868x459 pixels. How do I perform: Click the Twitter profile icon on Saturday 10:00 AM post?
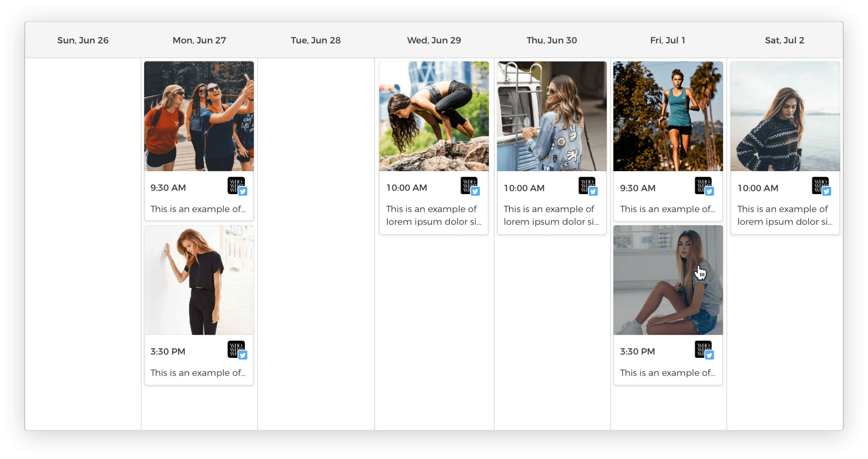821,186
